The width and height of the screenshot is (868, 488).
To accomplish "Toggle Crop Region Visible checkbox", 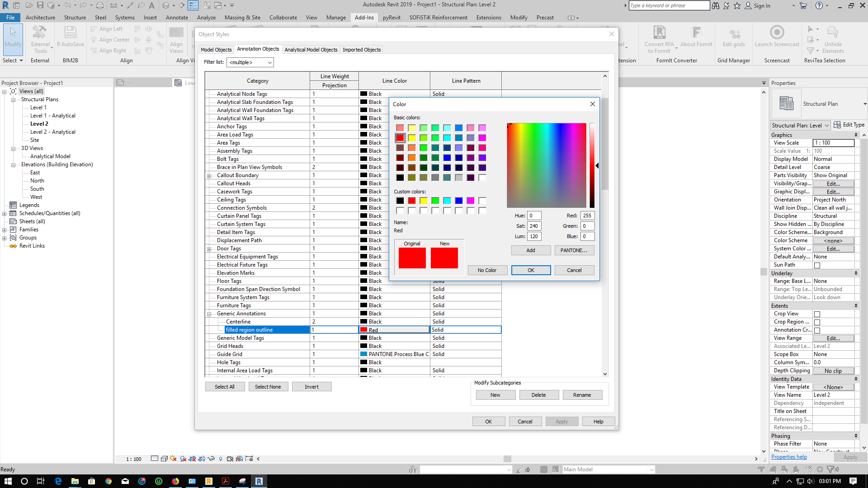I will pos(817,322).
